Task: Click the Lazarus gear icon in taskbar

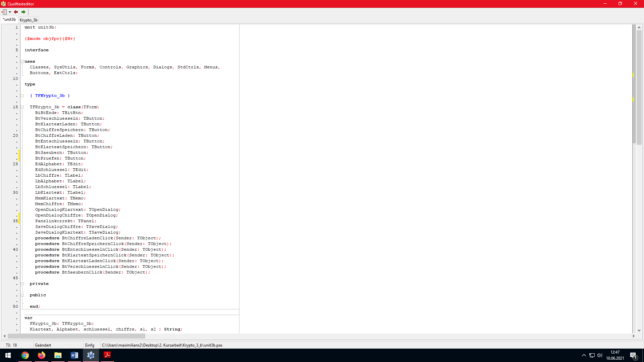Action: pos(91,355)
